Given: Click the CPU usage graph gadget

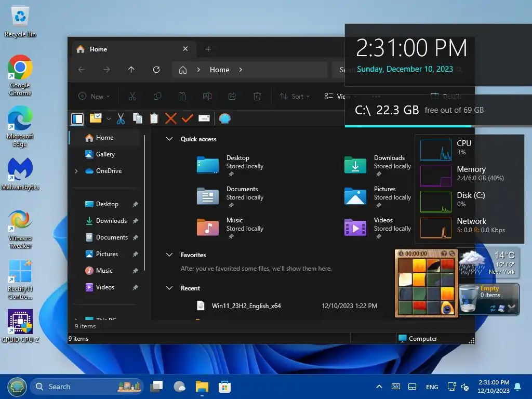Looking at the screenshot, I should (x=436, y=150).
